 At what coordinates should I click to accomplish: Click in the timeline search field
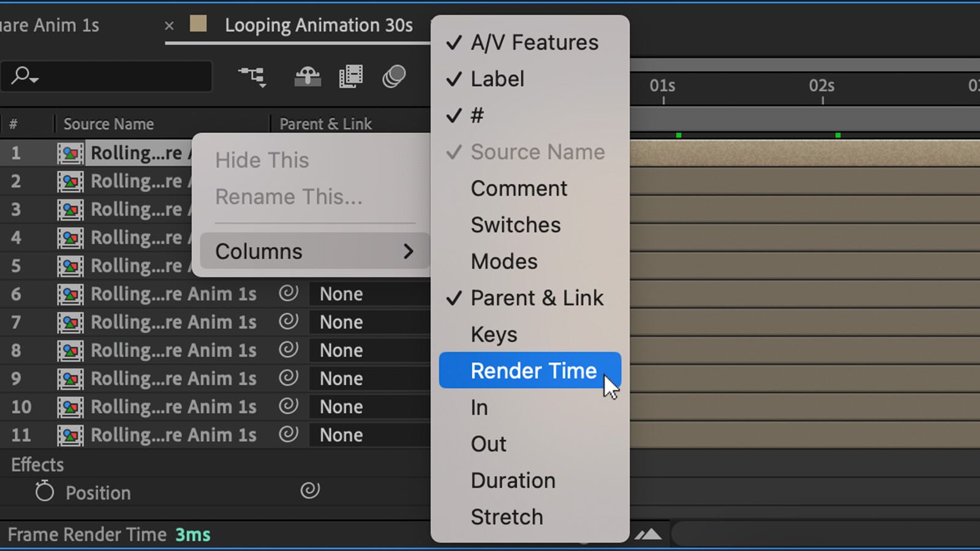point(116,77)
